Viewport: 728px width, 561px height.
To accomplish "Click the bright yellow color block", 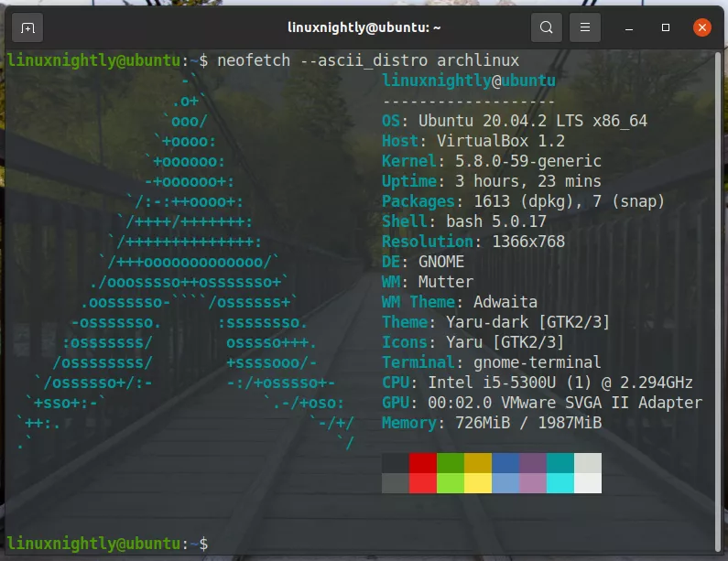I will (x=478, y=483).
